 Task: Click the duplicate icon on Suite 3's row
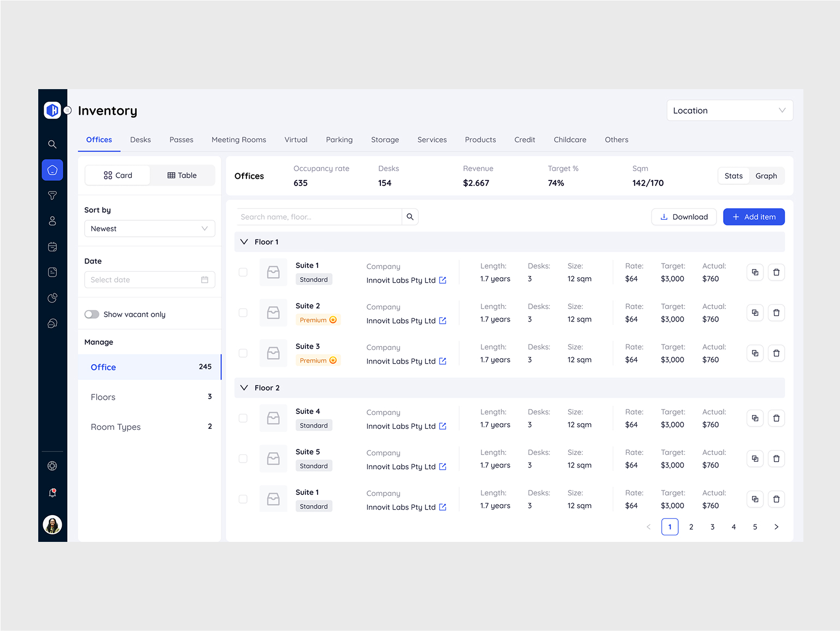(755, 353)
